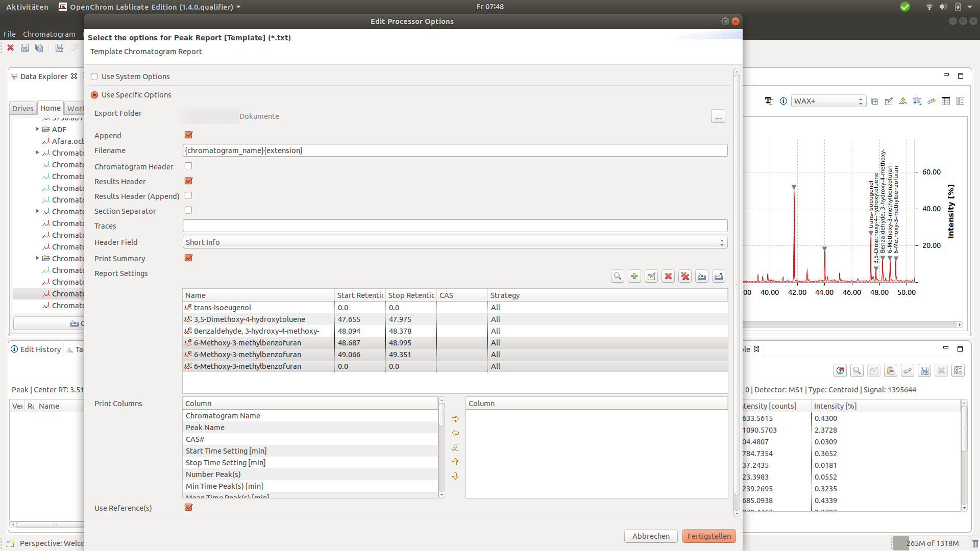The height and width of the screenshot is (551, 980).
Task: Move Peak Name to right column list
Action: (x=455, y=418)
